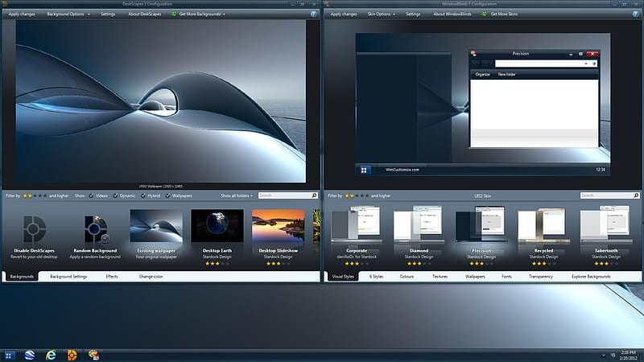Open About DeskScapes

click(145, 14)
